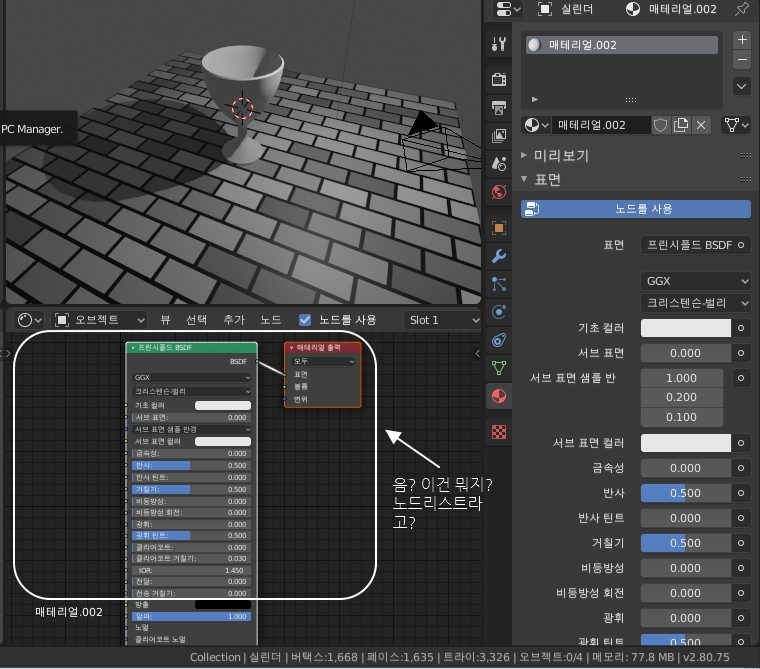Toggle fake user shield for 매테리얼.002
760x669 pixels.
pyautogui.click(x=660, y=125)
